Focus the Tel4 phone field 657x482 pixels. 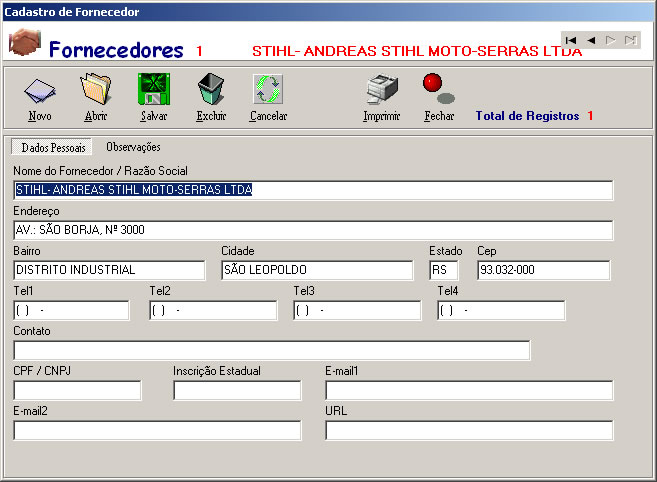tap(501, 310)
